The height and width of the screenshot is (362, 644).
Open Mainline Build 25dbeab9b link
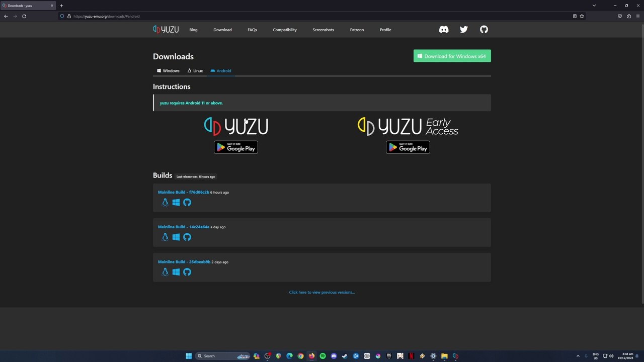(x=184, y=262)
